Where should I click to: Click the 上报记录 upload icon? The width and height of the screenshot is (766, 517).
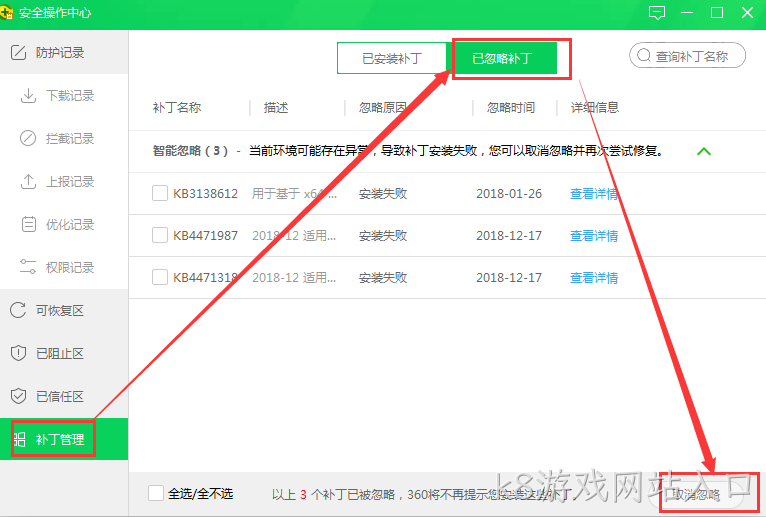pos(28,181)
